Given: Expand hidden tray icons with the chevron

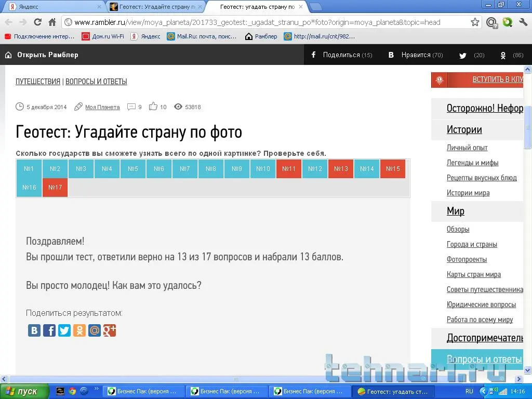Looking at the screenshot, I should (484, 391).
